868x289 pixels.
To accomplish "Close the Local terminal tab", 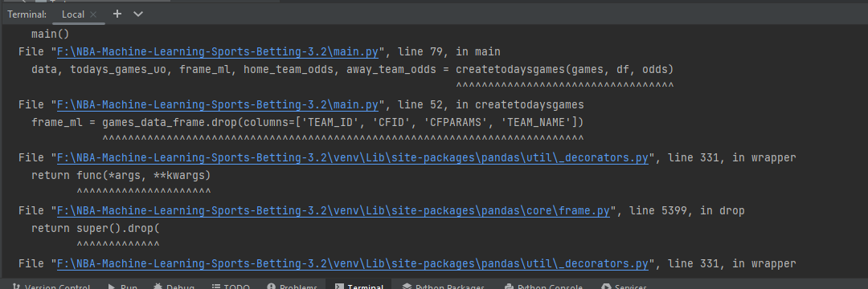I will (93, 14).
